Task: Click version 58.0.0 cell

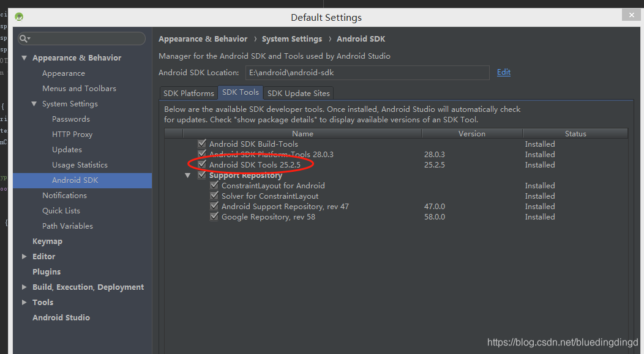Action: pos(435,217)
